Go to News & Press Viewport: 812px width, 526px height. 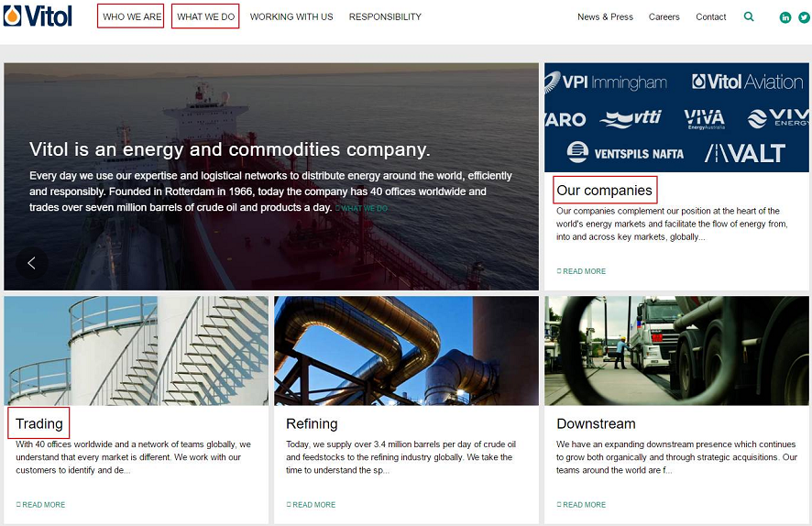click(x=606, y=16)
